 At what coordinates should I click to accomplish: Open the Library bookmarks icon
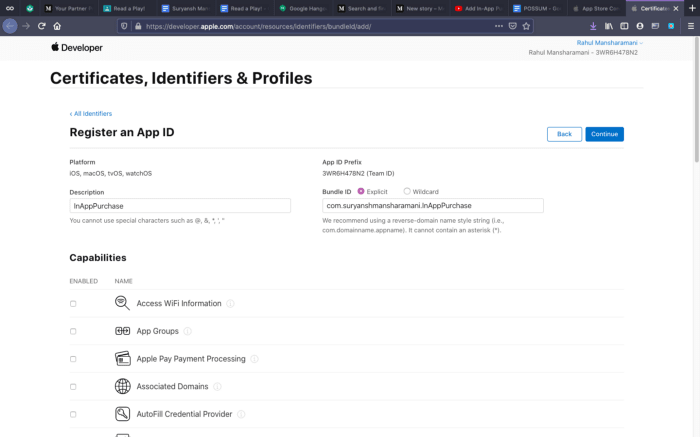[608, 26]
